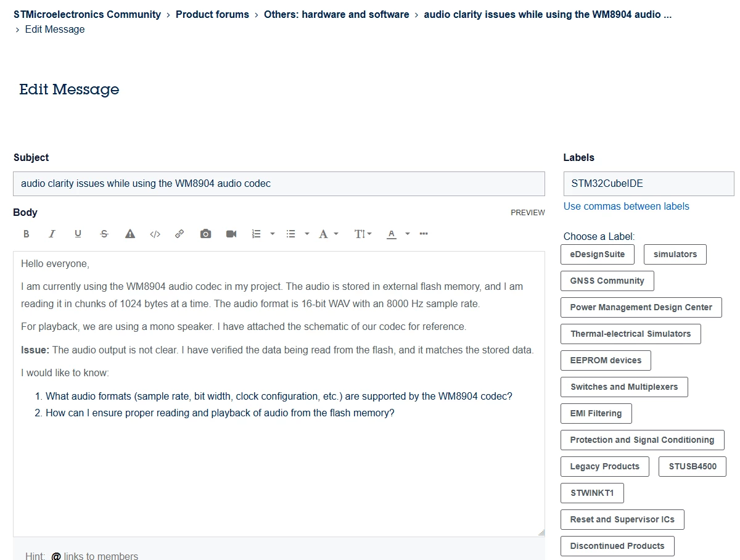Add the eDesignSuite label

pyautogui.click(x=598, y=254)
